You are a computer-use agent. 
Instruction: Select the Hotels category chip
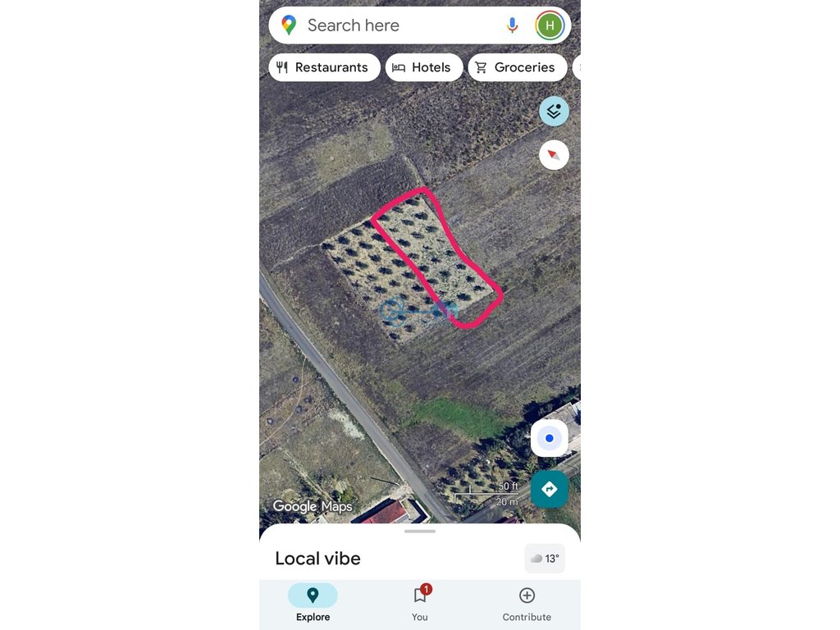tap(424, 67)
